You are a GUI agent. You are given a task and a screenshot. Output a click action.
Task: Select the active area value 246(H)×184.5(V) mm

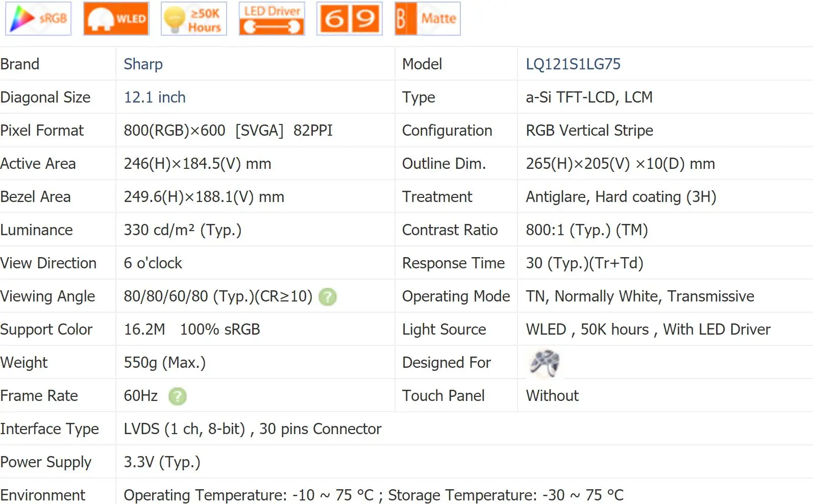click(x=198, y=164)
